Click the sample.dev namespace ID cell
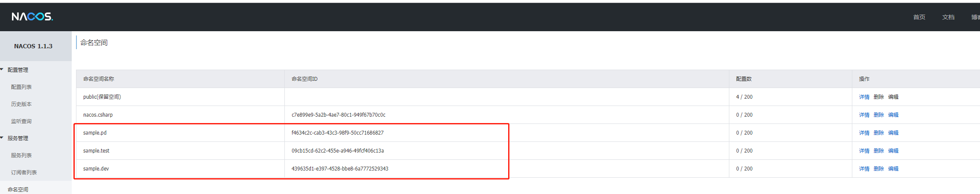 pyautogui.click(x=507, y=169)
